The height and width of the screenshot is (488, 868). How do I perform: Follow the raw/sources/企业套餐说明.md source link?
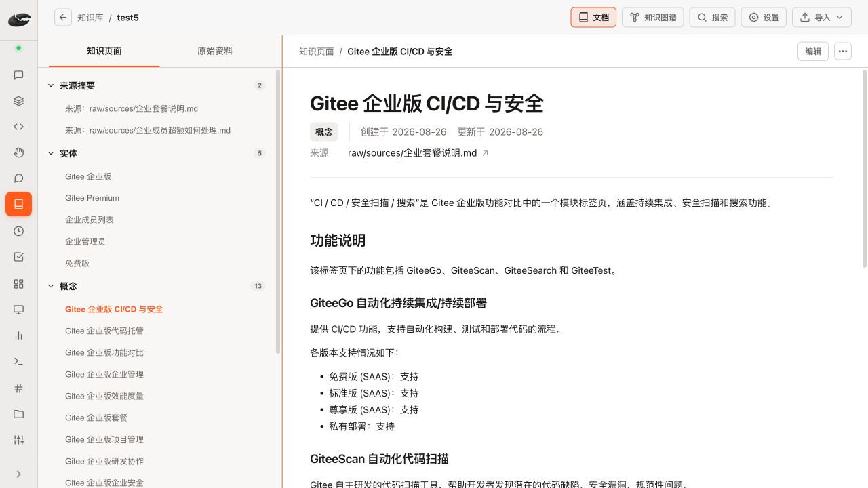[412, 153]
